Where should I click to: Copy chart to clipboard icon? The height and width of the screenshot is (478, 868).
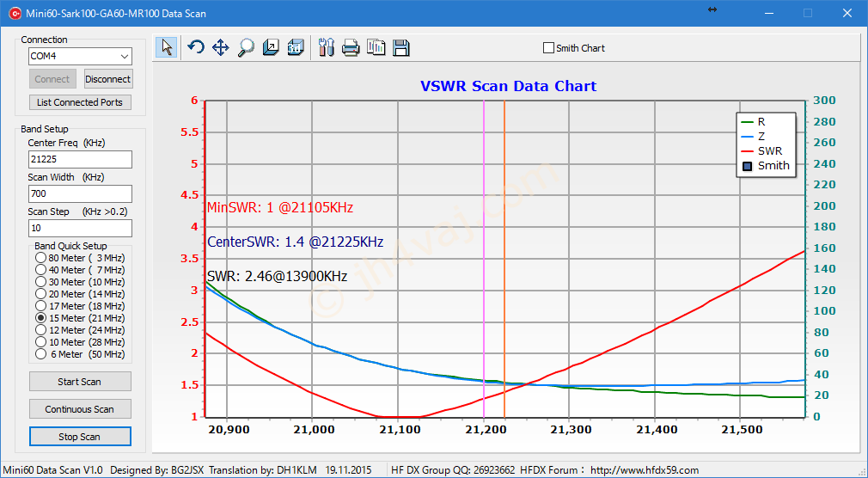tap(376, 47)
